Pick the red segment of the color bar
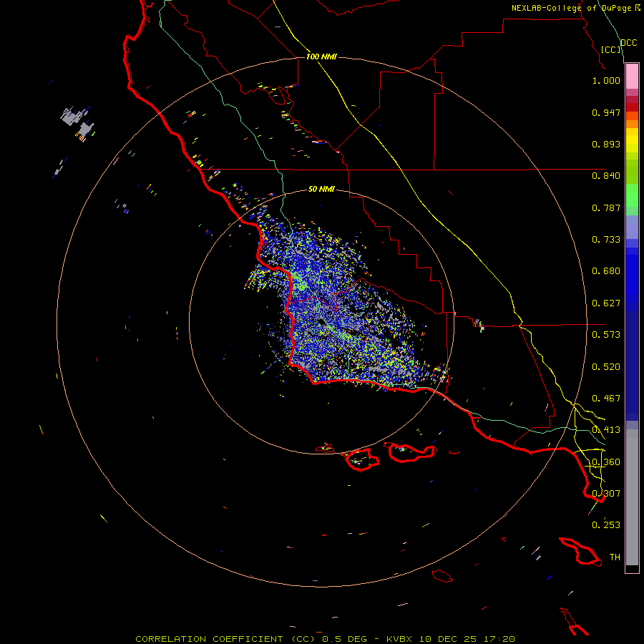Screen dimensions: 644x644 click(x=632, y=107)
